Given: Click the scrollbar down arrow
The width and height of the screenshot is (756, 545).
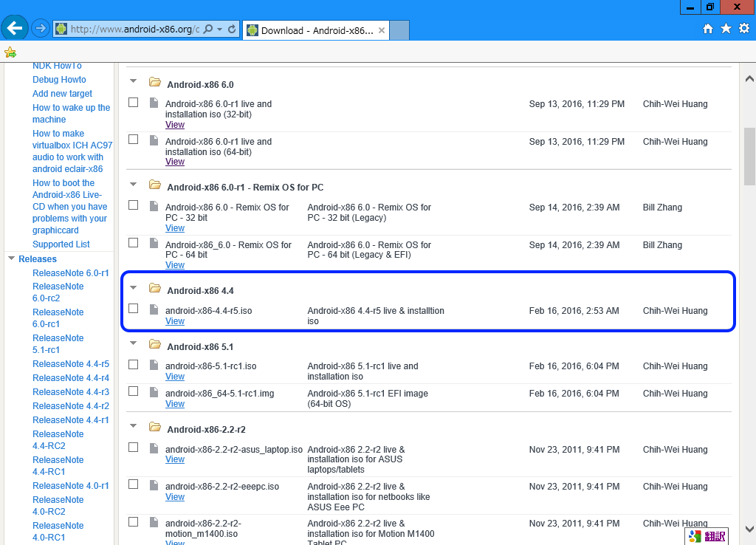Looking at the screenshot, I should [749, 529].
